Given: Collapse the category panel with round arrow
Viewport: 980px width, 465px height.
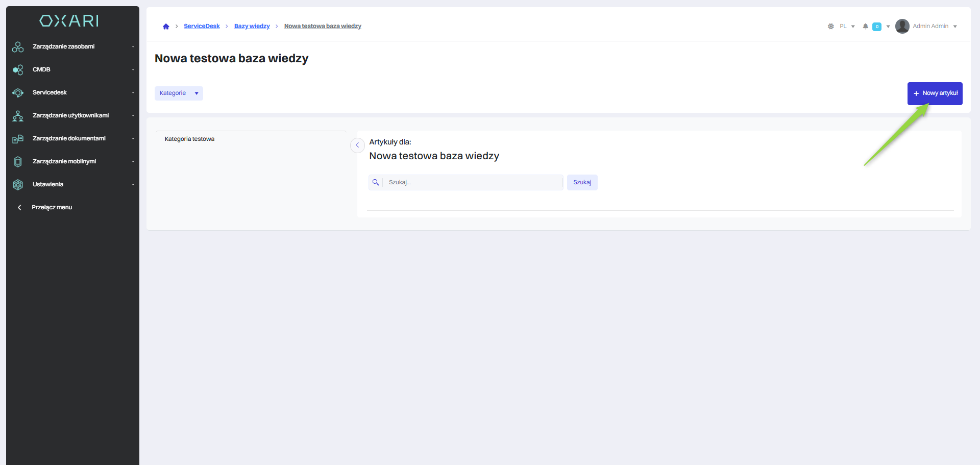Looking at the screenshot, I should (357, 145).
